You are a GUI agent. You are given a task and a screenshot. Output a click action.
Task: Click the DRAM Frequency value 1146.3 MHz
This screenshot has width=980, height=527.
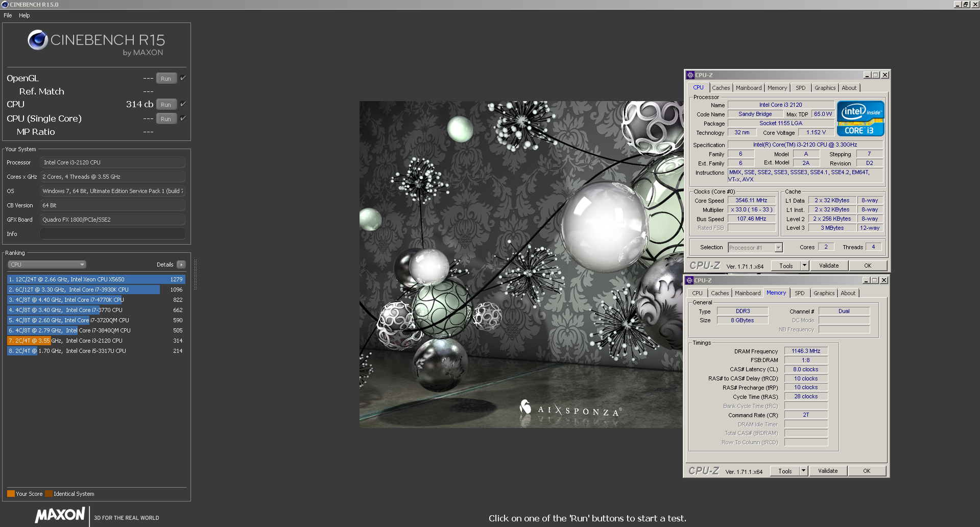tap(806, 351)
